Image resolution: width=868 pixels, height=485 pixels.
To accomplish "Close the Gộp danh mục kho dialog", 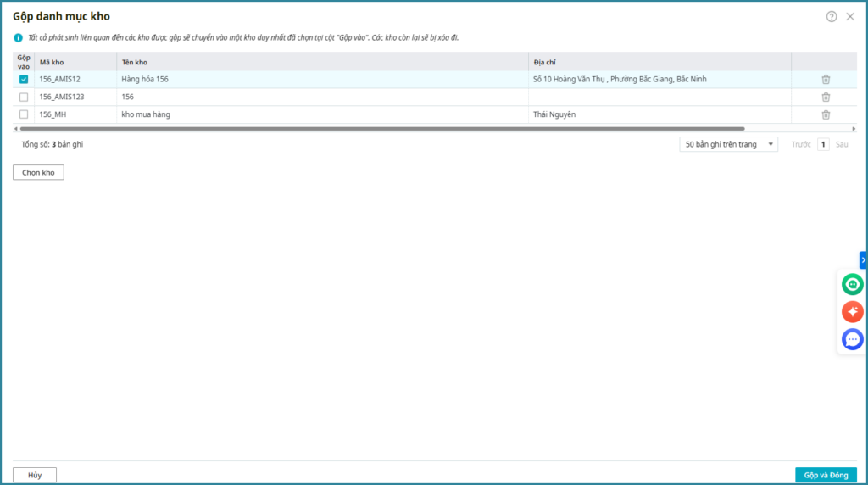I will [850, 17].
